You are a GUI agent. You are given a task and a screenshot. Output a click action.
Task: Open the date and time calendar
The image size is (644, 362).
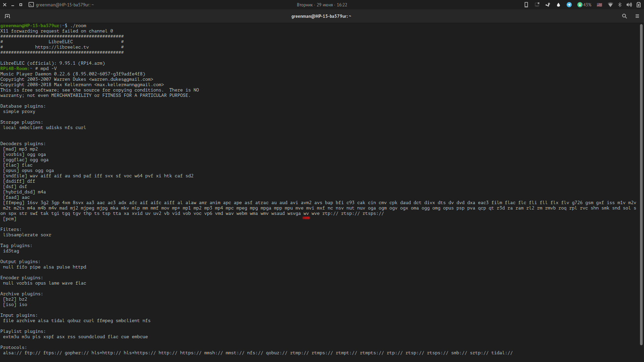click(322, 5)
